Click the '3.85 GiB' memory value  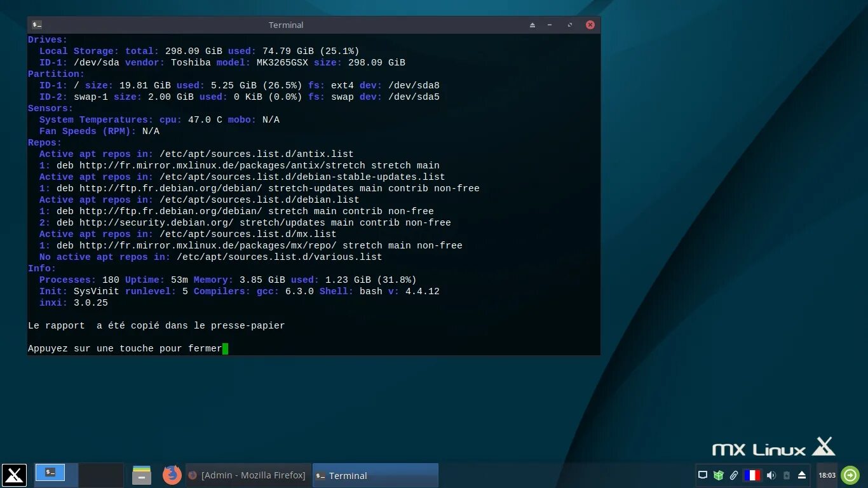(262, 280)
